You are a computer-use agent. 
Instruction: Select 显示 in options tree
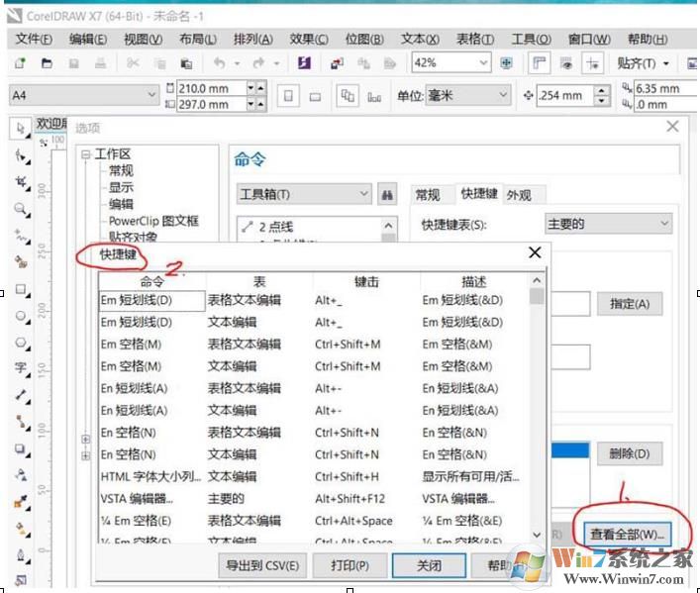click(x=121, y=187)
